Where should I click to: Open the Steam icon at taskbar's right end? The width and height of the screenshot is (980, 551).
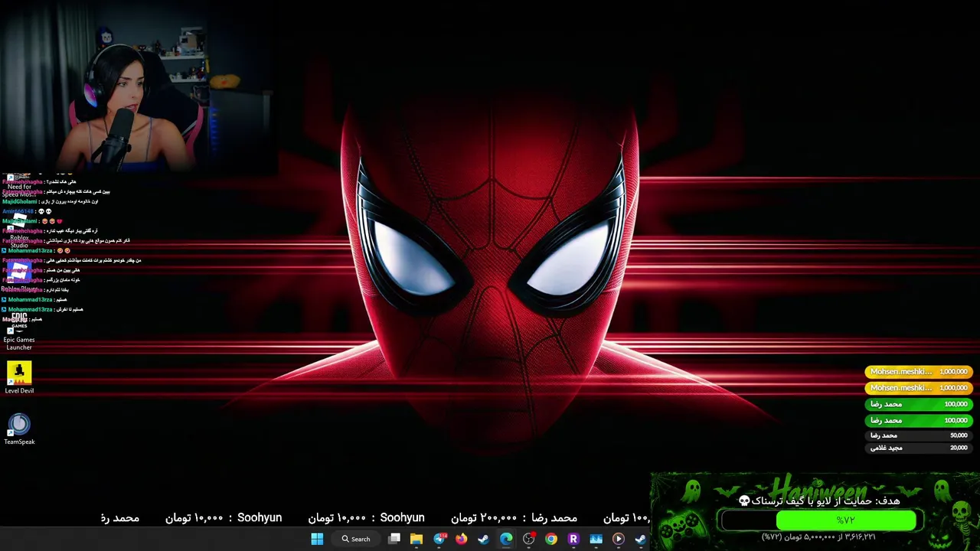point(640,539)
